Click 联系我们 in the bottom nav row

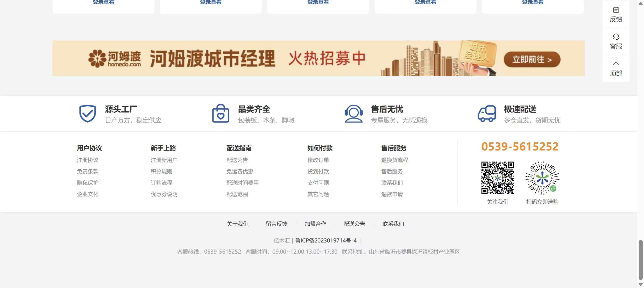393,224
